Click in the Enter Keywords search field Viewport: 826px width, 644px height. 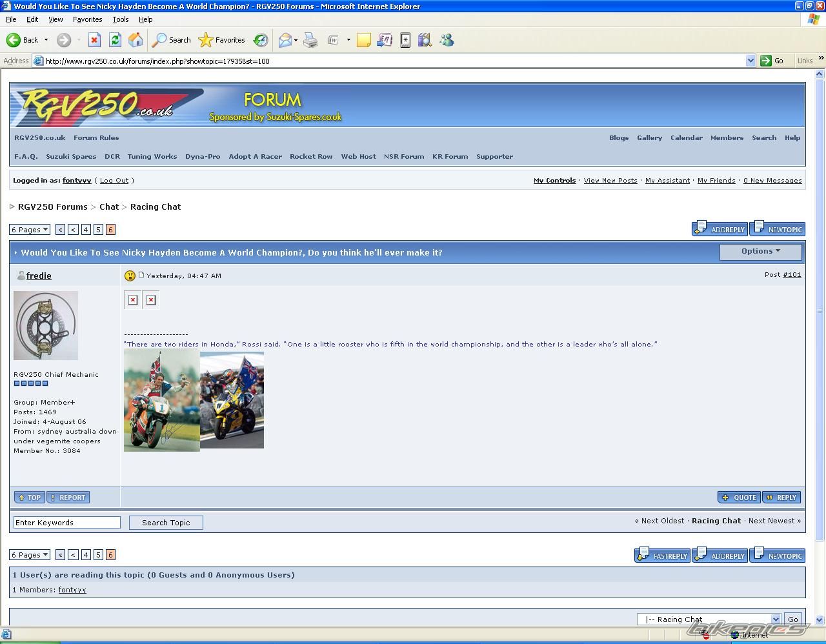point(67,523)
